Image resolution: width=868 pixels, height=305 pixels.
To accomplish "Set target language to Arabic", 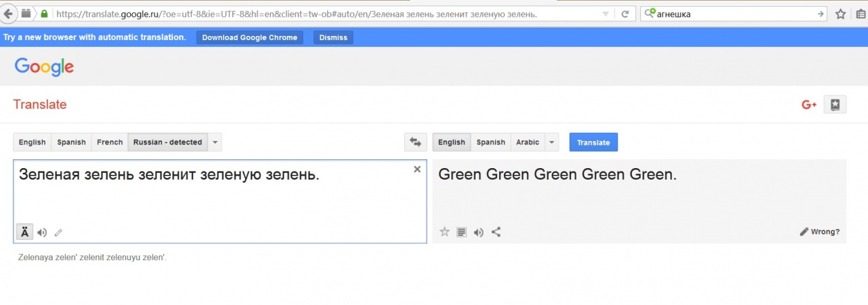I will [x=528, y=142].
